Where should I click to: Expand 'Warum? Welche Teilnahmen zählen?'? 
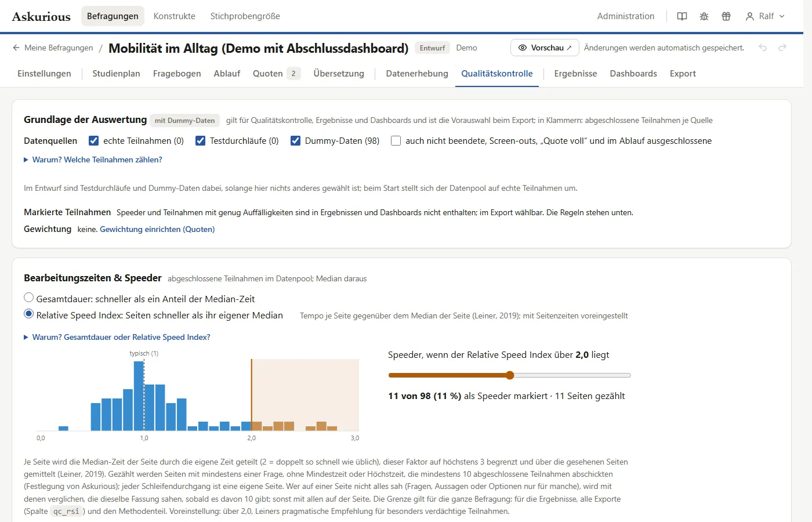pyautogui.click(x=93, y=159)
